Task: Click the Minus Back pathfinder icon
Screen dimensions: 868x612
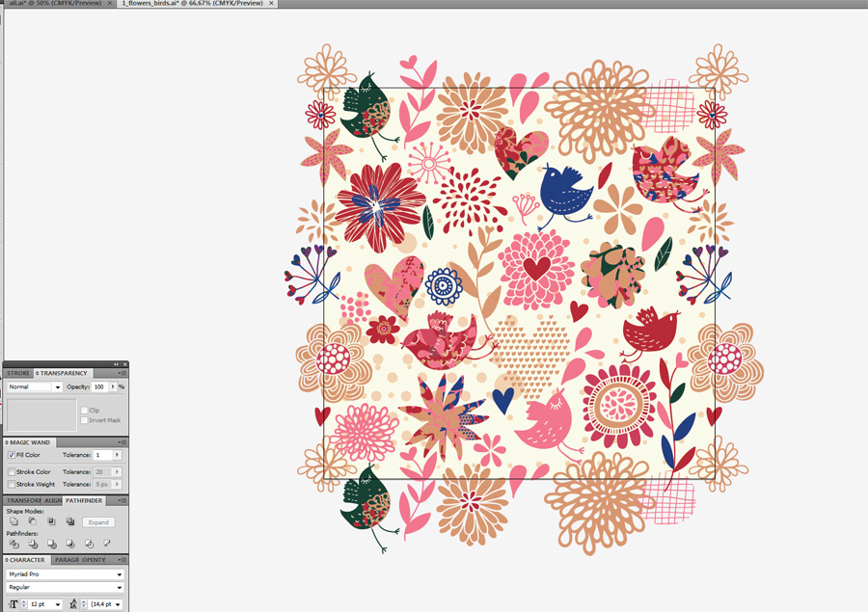Action: [x=107, y=544]
